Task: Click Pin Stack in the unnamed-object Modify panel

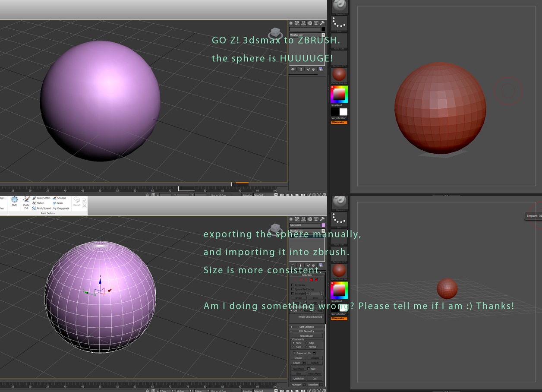Action: click(293, 70)
